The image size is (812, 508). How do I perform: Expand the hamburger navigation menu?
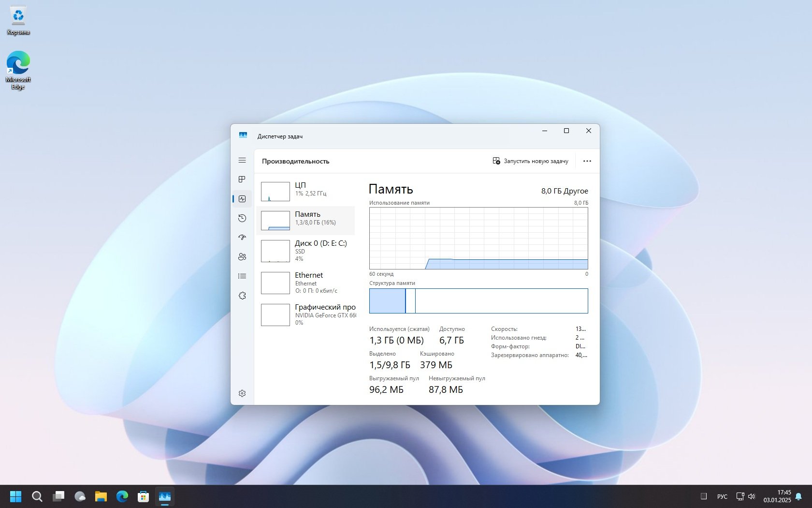[242, 160]
